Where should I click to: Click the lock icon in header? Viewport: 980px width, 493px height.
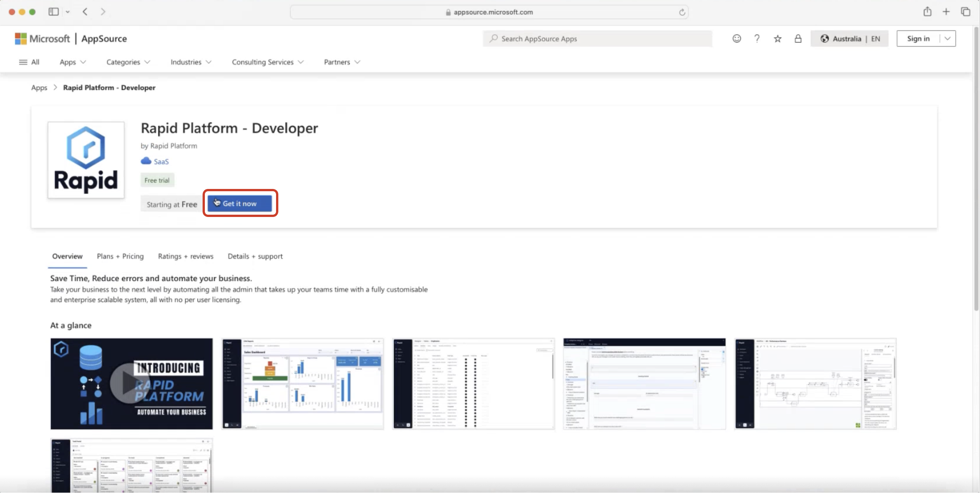point(798,38)
